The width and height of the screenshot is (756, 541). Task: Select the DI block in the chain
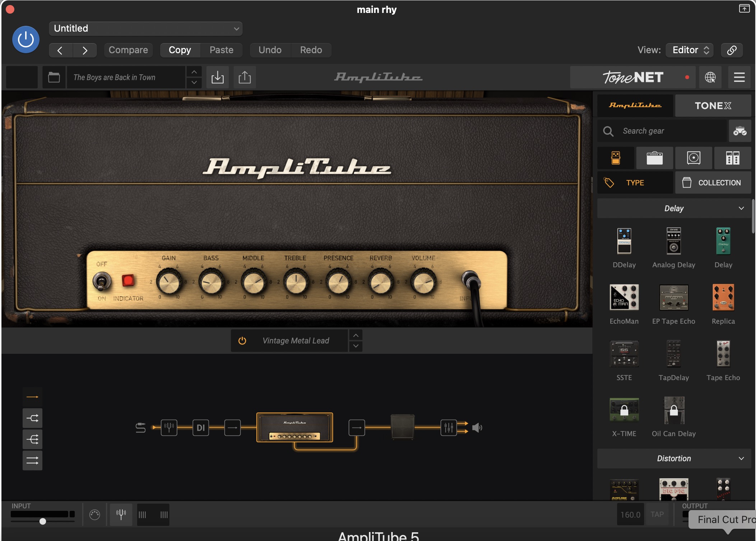200,427
